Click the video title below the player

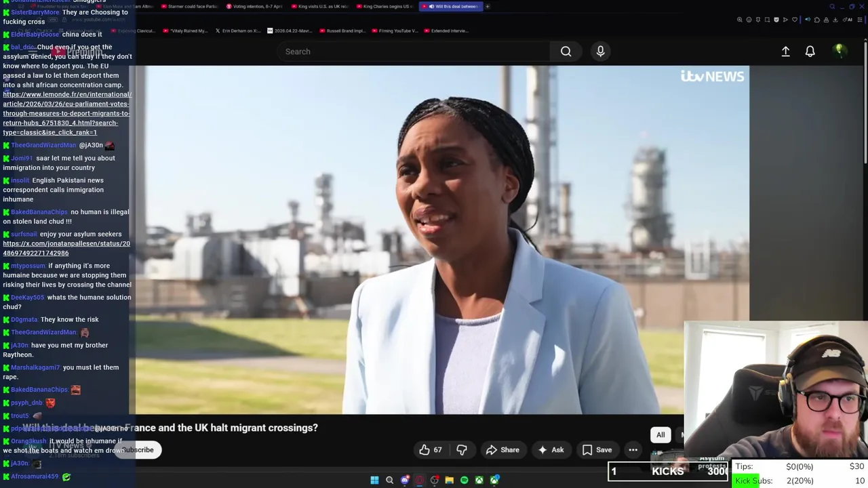click(170, 428)
